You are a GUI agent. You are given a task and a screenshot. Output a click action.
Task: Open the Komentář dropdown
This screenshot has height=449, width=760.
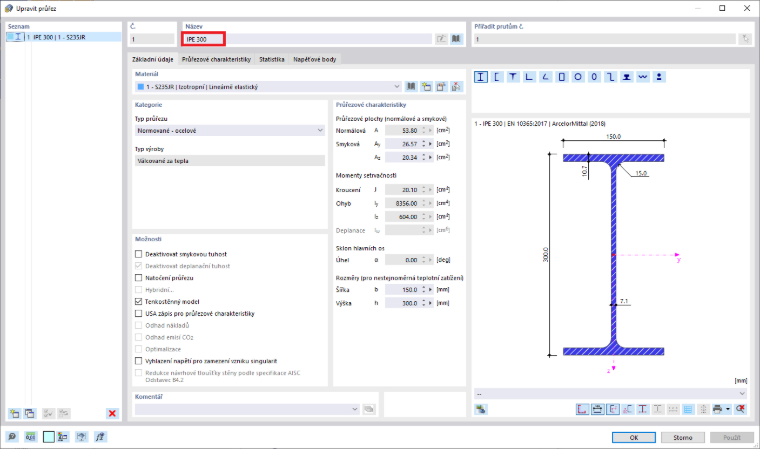pyautogui.click(x=247, y=409)
